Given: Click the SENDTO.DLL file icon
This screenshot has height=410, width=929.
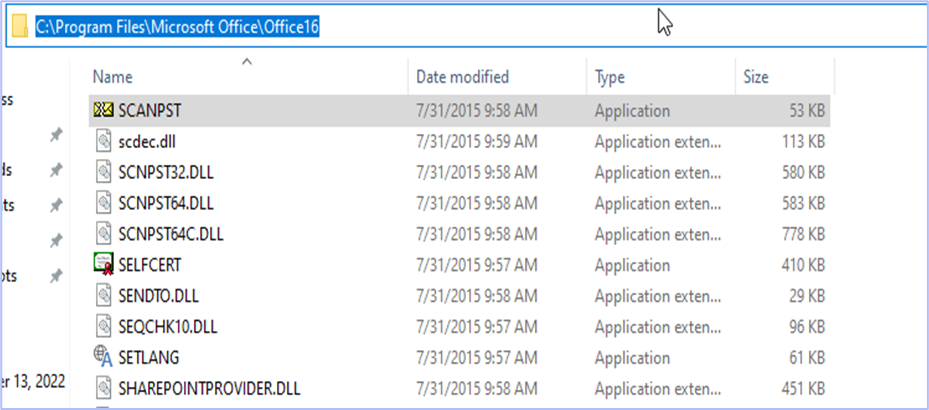Looking at the screenshot, I should (102, 295).
